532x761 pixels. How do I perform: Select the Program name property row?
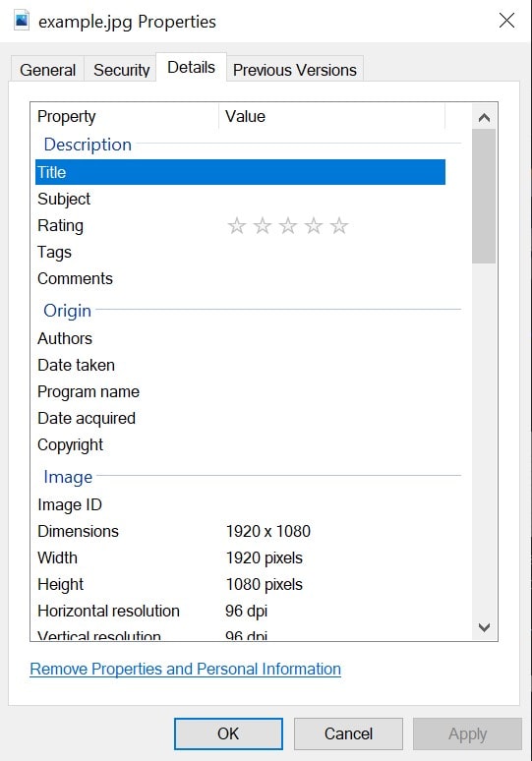240,391
